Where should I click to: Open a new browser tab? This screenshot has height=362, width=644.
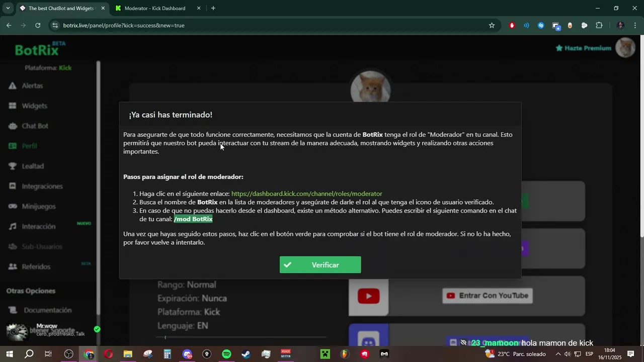tap(213, 8)
